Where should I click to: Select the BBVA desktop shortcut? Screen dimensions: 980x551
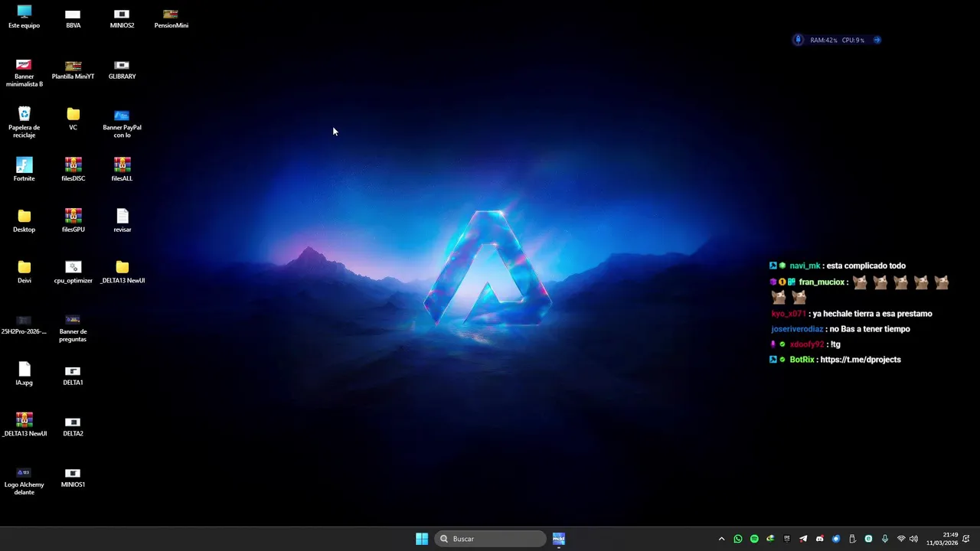point(73,18)
